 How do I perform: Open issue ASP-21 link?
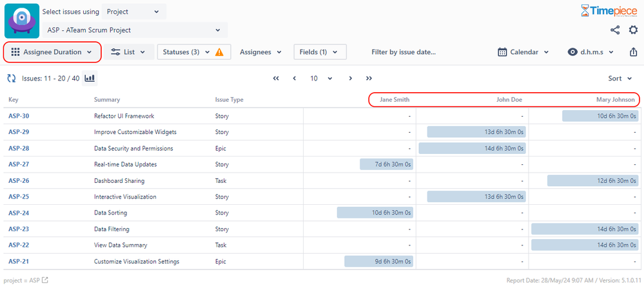click(x=19, y=262)
